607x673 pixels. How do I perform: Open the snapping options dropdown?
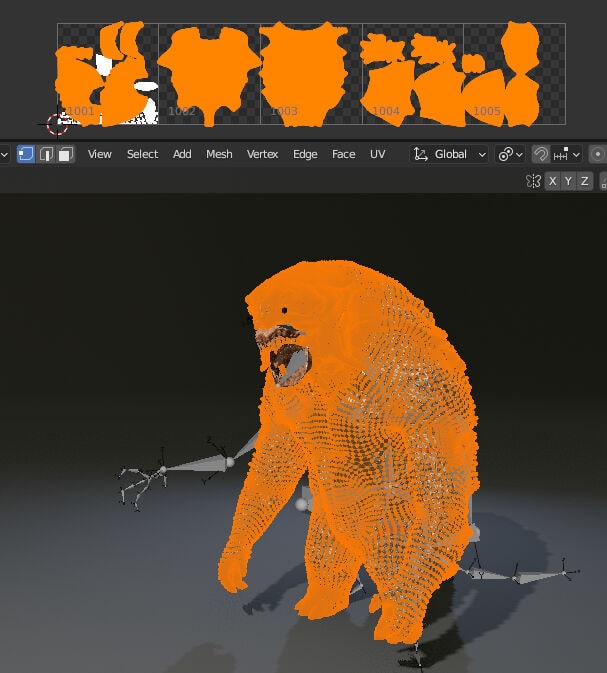pos(566,154)
